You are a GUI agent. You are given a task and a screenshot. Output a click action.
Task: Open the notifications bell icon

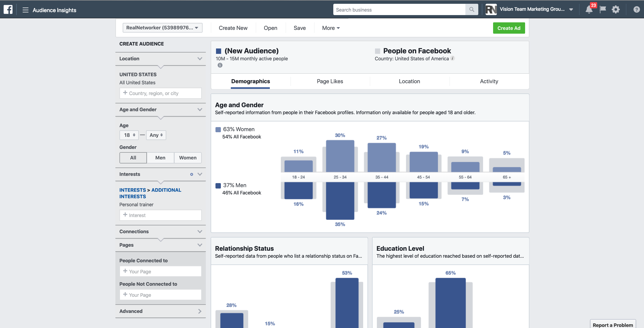[589, 10]
